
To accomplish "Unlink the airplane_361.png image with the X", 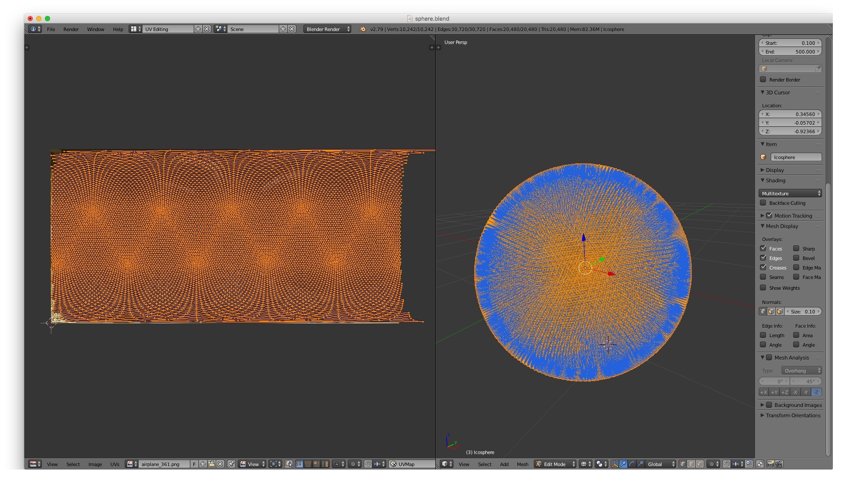I will coord(220,464).
